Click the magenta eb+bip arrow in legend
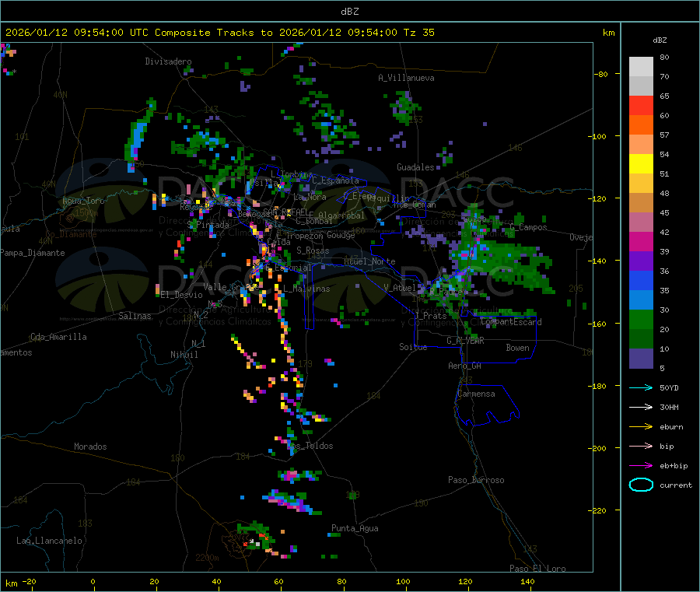The width and height of the screenshot is (700, 592). point(641,465)
